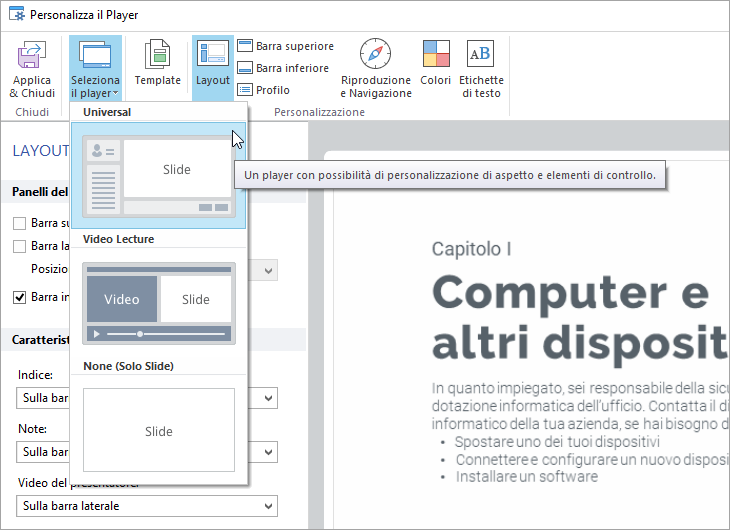
Task: Uncheck the checked Barra checkbox
Action: pyautogui.click(x=20, y=297)
